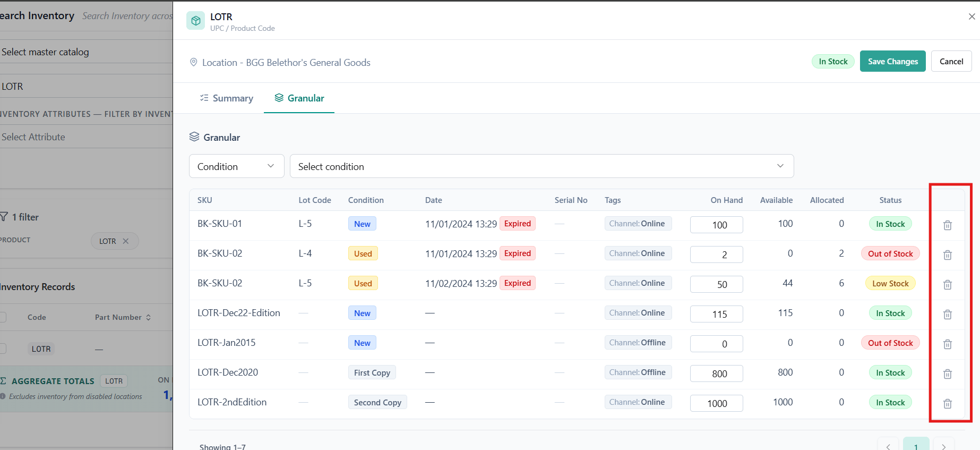Delete the LOTR-Dec2020 row
The height and width of the screenshot is (450, 980).
tap(947, 373)
